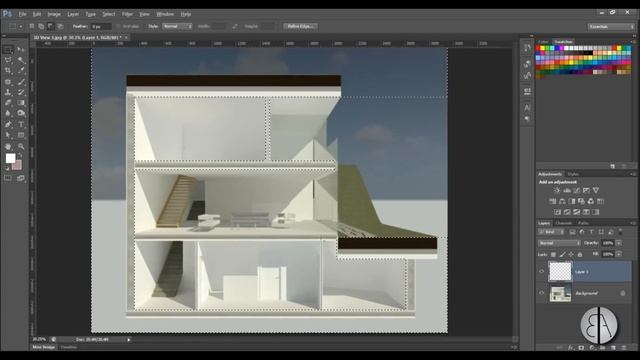The image size is (640, 360).
Task: Select the Gradient tool
Action: 21,103
